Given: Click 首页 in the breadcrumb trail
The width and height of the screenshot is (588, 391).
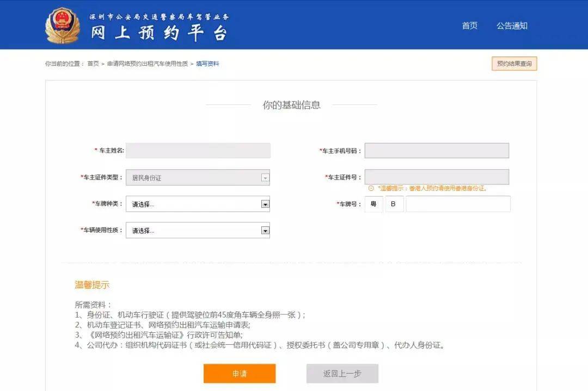Looking at the screenshot, I should (x=93, y=64).
